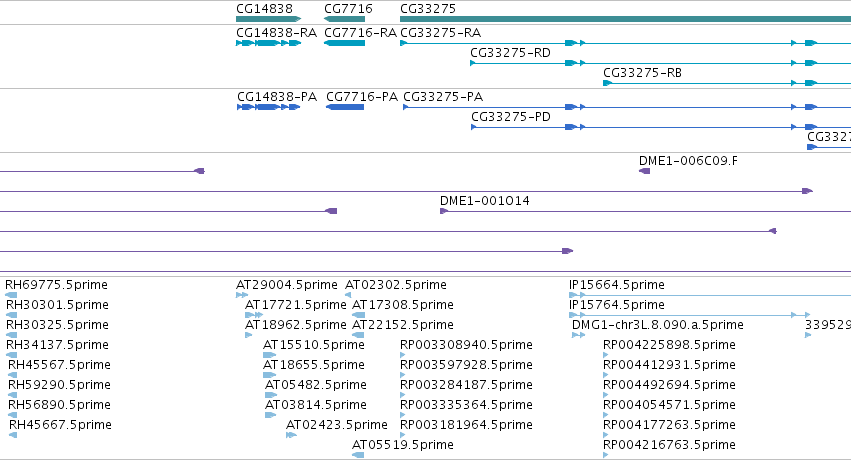Click the AT05482.5prime EST label
Screen dimensions: 851x460
point(316,385)
